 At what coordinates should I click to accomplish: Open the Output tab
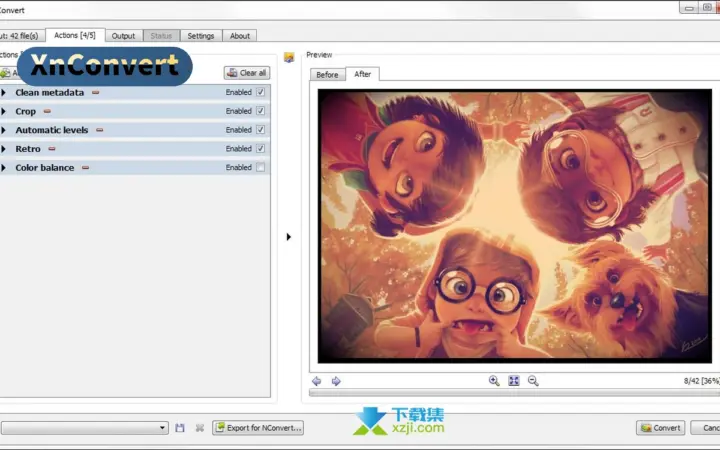tap(124, 36)
